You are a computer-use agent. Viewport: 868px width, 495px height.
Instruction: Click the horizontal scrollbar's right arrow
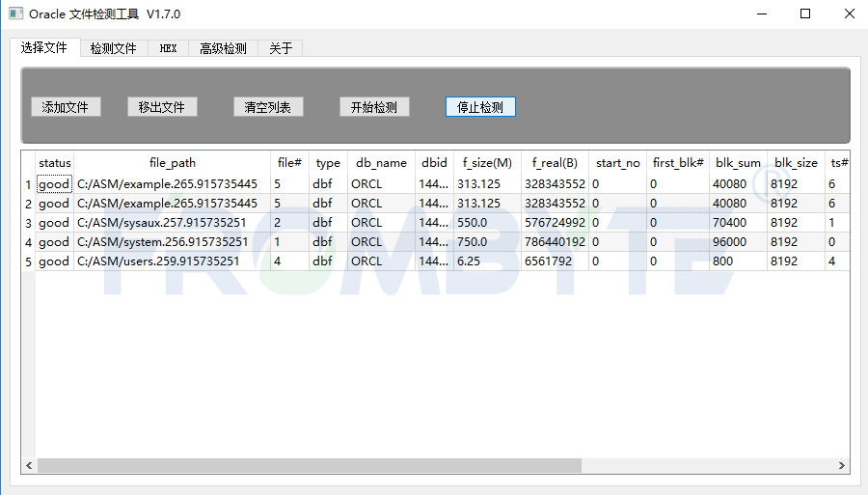(x=841, y=466)
